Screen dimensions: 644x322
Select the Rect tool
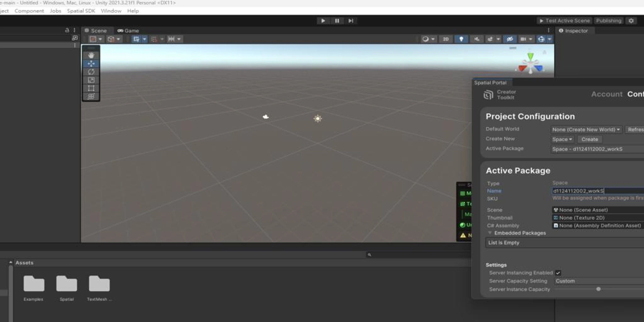point(91,88)
